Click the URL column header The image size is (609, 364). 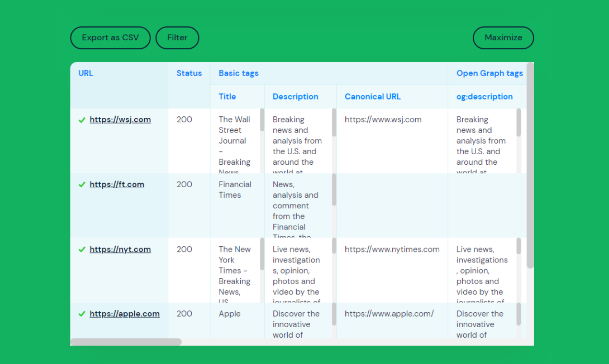click(119, 85)
